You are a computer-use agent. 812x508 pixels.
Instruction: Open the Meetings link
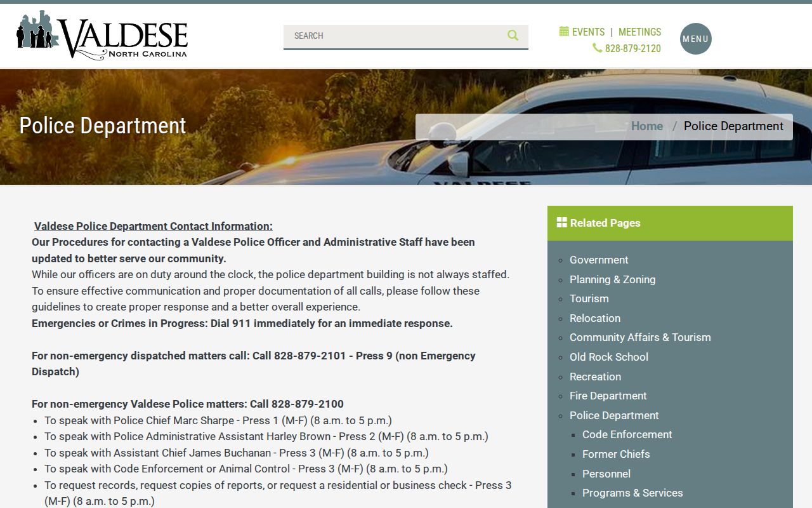pos(639,32)
